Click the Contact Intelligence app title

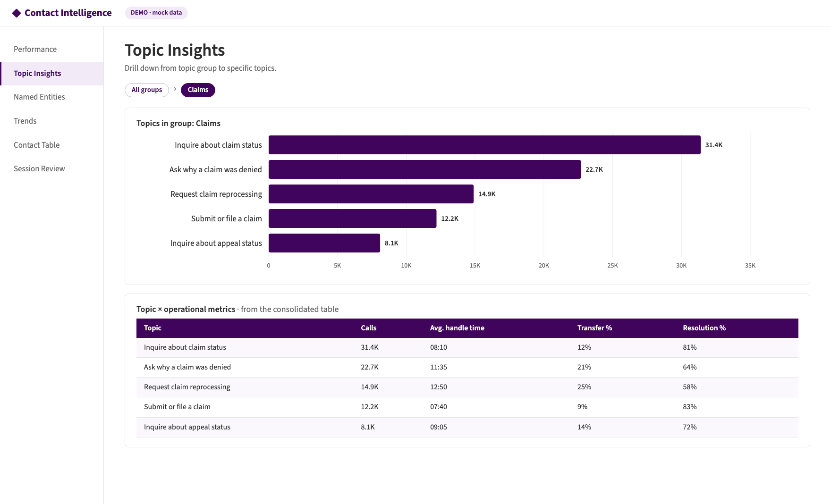(x=68, y=13)
